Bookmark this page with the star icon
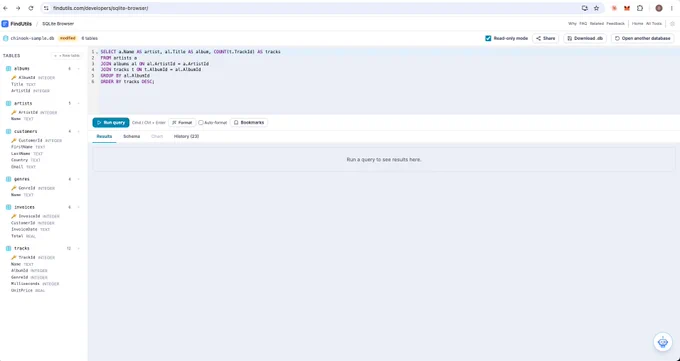Image resolution: width=680 pixels, height=361 pixels. (596, 8)
